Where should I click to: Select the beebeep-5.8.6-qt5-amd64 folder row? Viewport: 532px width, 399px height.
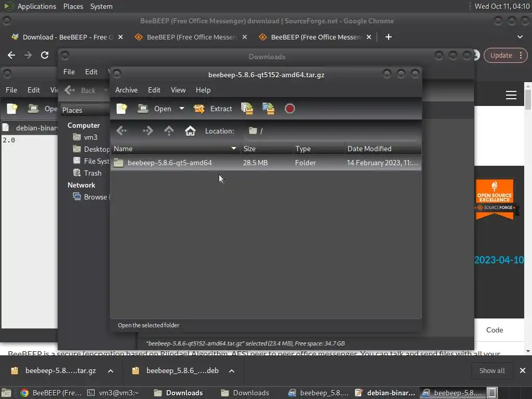266,163
